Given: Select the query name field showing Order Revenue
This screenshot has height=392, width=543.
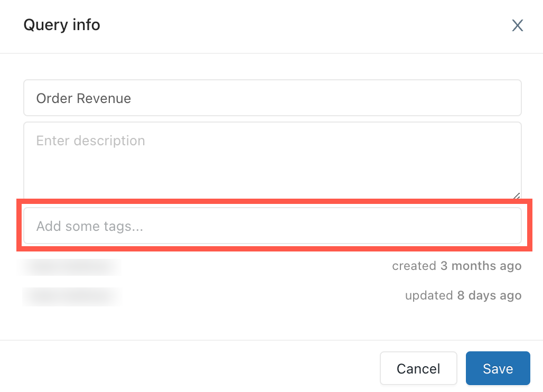Looking at the screenshot, I should tap(272, 98).
